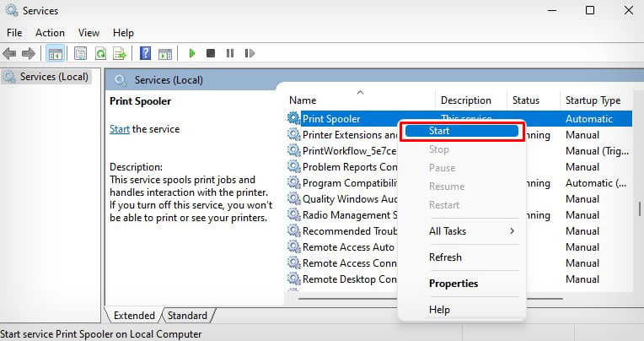644x341 pixels.
Task: Open the File menu
Action: tap(14, 32)
